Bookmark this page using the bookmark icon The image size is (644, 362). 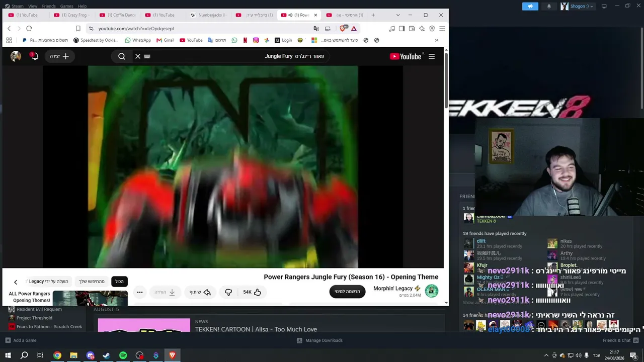78,29
